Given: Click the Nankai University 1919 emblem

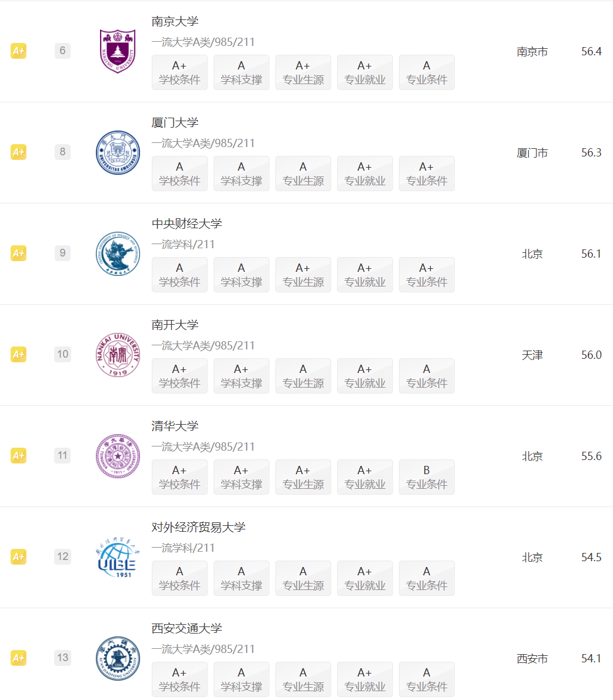Looking at the screenshot, I should click(x=118, y=355).
